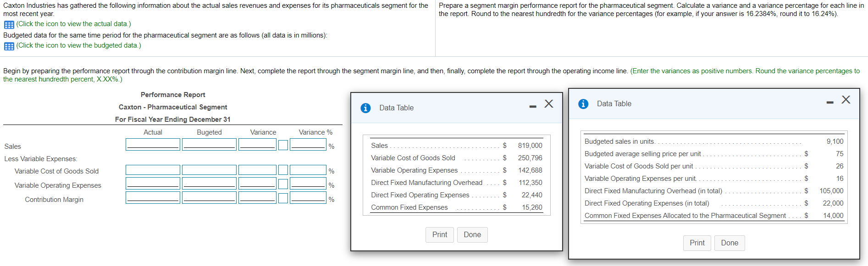
Task: Click the budgeted sales units value 9,100
Action: pos(835,141)
